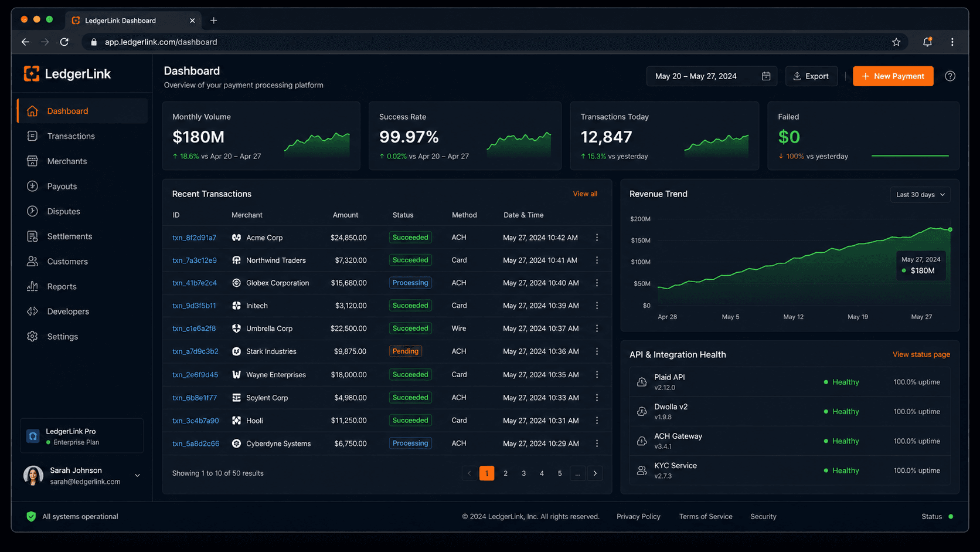Click the Developers code icon
Screen dimensions: 980x552
point(32,311)
